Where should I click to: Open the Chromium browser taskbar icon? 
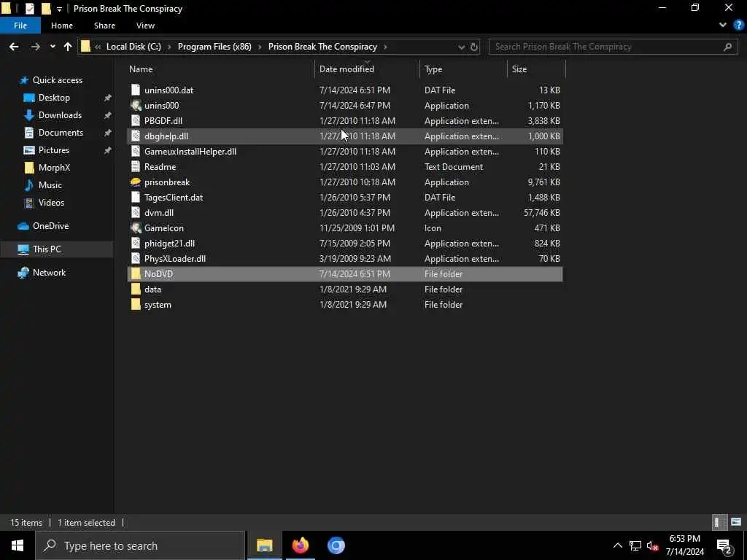pyautogui.click(x=336, y=545)
